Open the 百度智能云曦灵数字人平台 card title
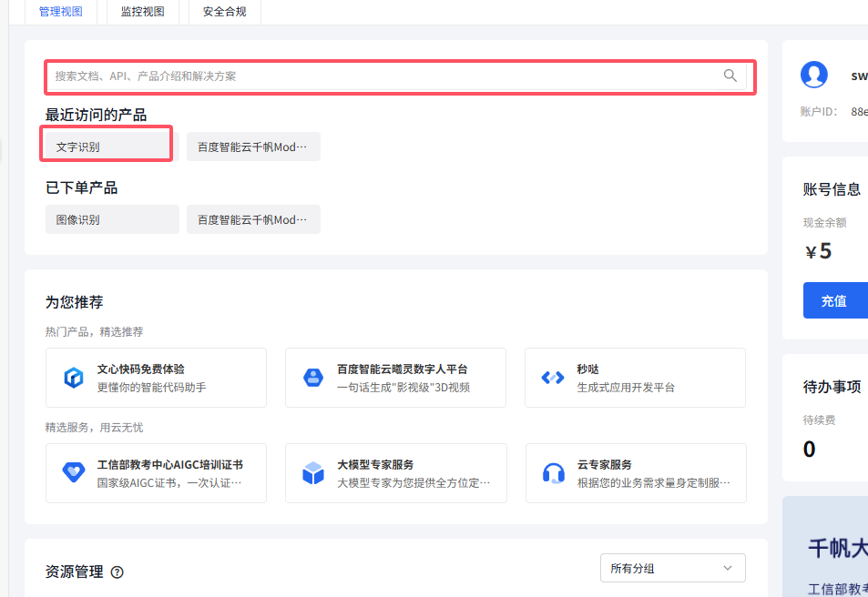 [403, 369]
